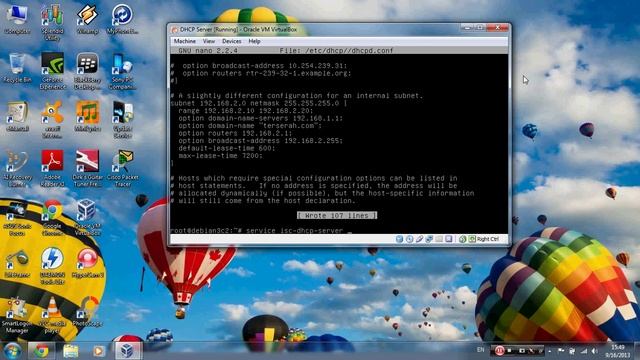Select the avast antivirus desktop icon
This screenshot has height=360, width=640.
click(52, 120)
